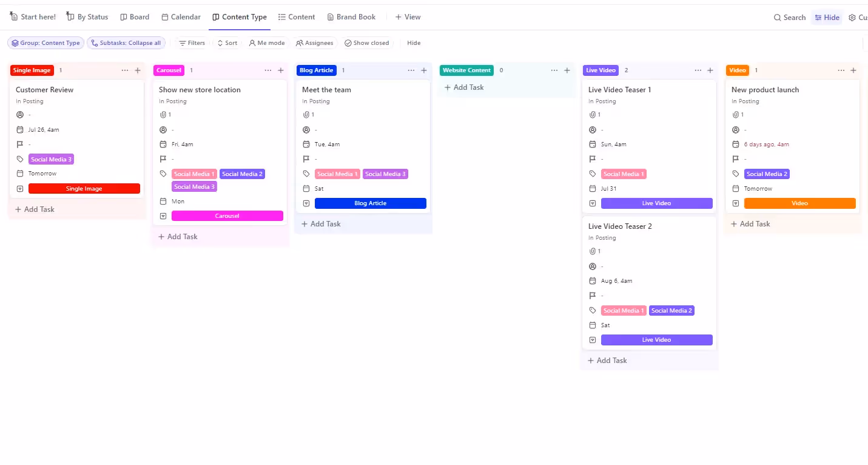Open the Meet the team task card

[x=326, y=89]
